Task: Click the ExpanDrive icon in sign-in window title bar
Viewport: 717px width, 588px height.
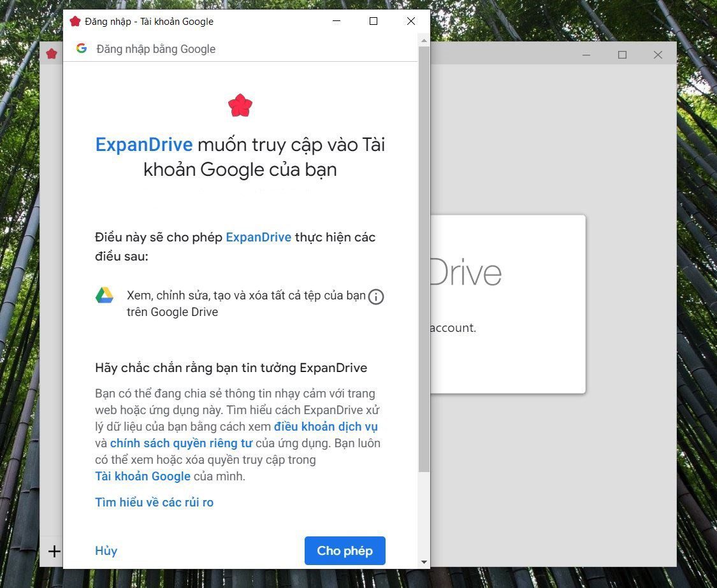Action: pyautogui.click(x=75, y=21)
